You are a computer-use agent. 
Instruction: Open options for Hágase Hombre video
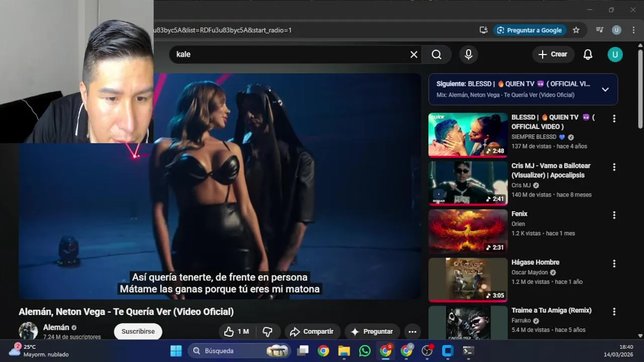pos(614,263)
